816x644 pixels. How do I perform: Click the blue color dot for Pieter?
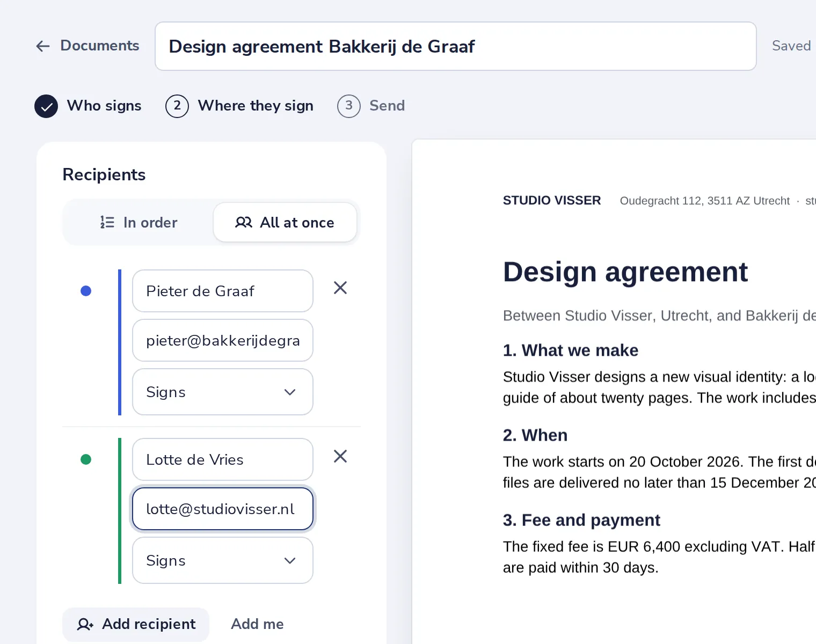click(86, 291)
